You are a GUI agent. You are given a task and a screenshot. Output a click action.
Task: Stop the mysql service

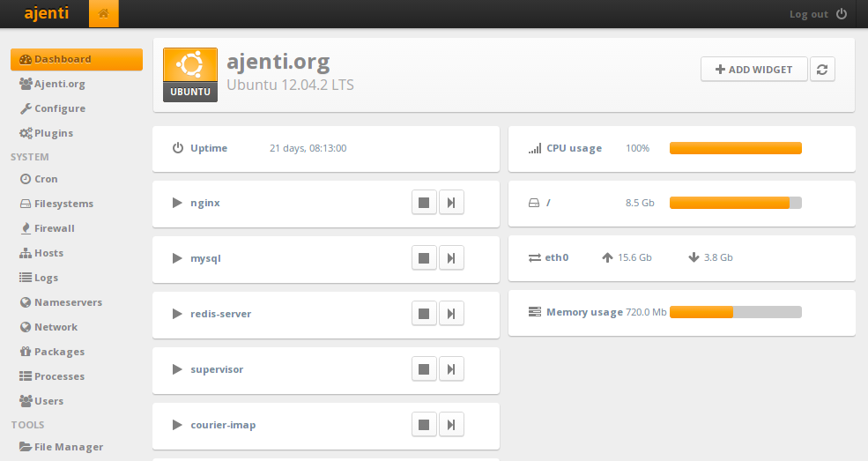point(424,258)
